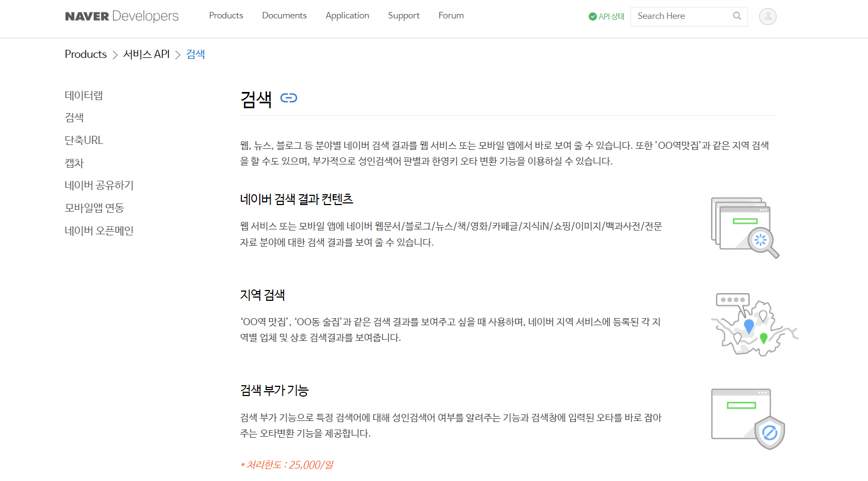The height and width of the screenshot is (481, 868).
Task: Go to Products in the breadcrumb
Action: coord(86,54)
